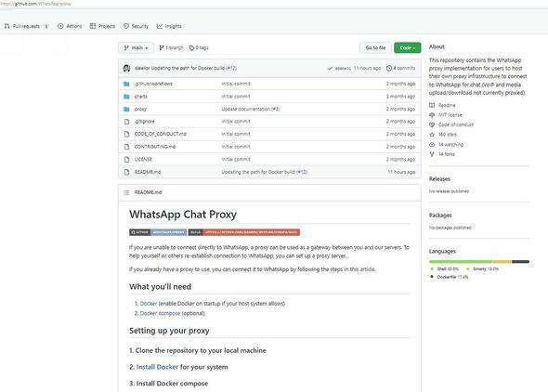Open the MIT license link
This screenshot has height=392, width=548.
450,115
